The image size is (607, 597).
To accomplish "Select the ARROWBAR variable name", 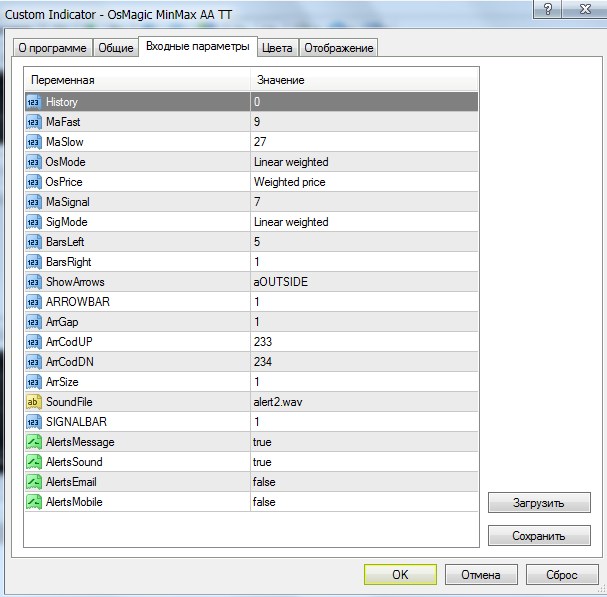I will [78, 302].
